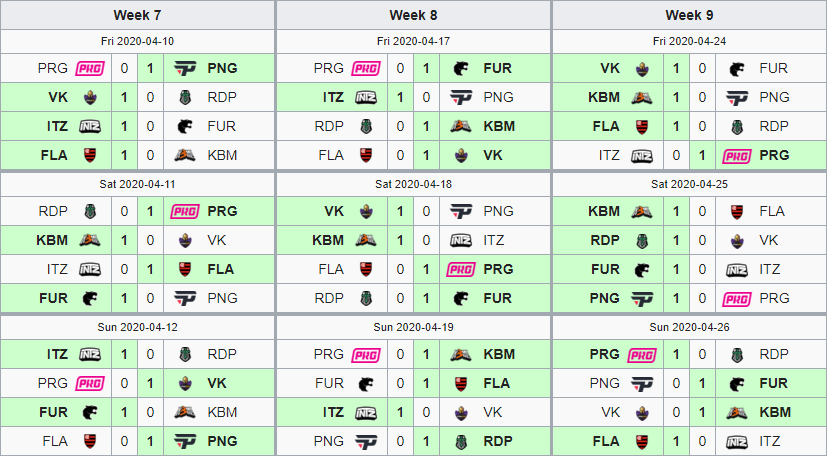Open the Week 8 column header
This screenshot has height=456, width=827.
click(x=414, y=15)
